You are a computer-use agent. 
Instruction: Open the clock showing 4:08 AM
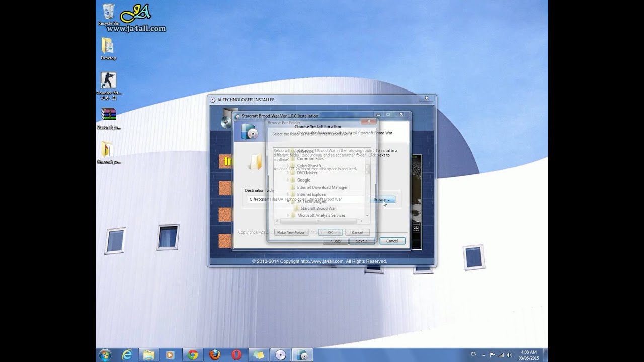[528, 355]
